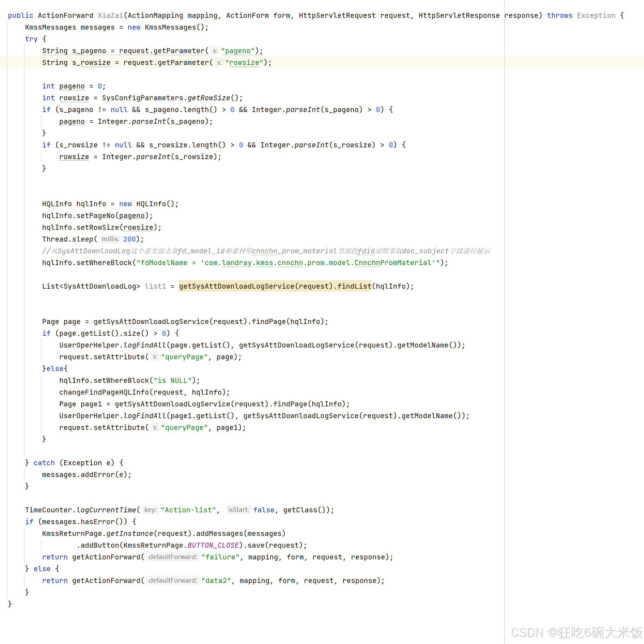644x644 pixels.
Task: Click the BUTTON_CLOSE constant
Action: pyautogui.click(x=213, y=545)
